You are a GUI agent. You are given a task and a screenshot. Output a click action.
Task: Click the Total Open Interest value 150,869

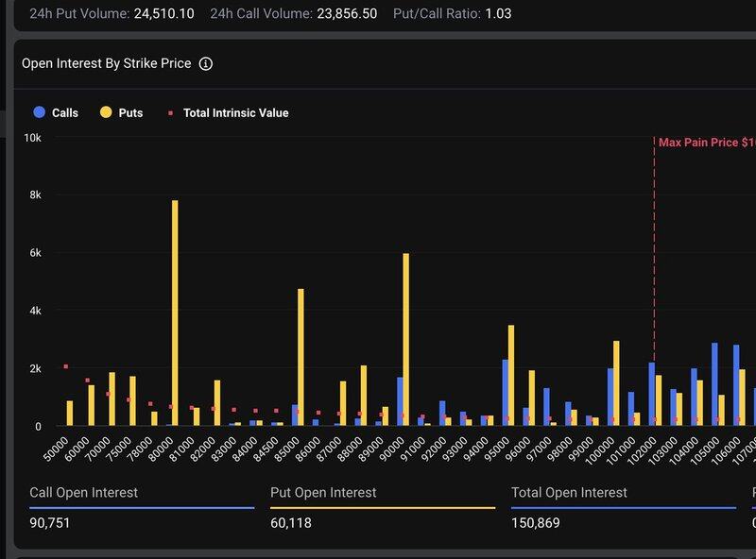point(537,522)
